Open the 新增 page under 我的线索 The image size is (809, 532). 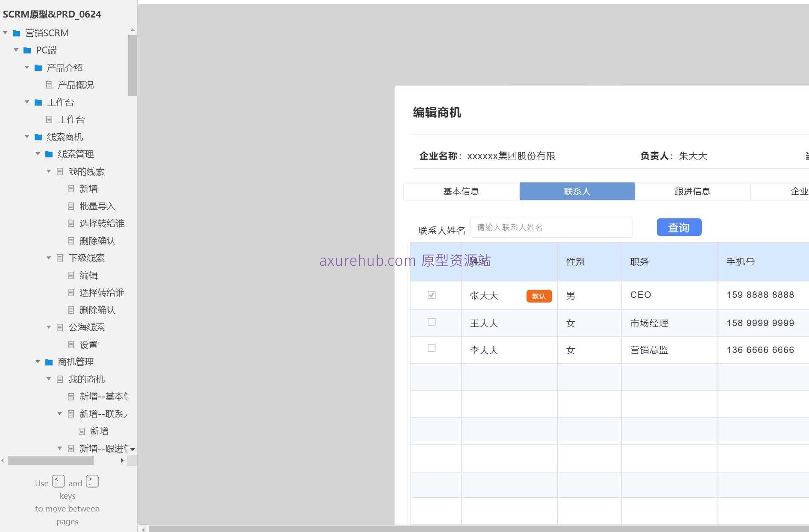click(x=71, y=188)
